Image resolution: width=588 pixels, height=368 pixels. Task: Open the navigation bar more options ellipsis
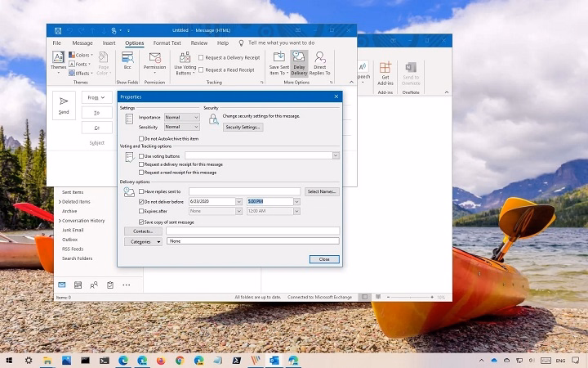(127, 285)
